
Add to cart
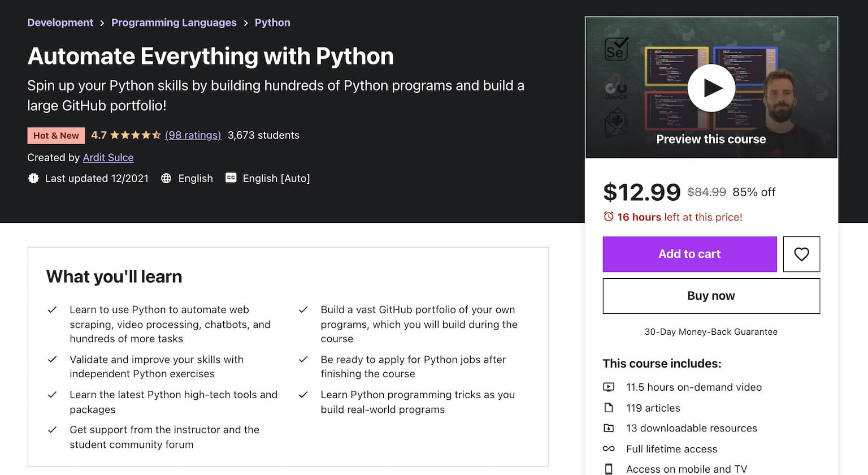point(689,254)
